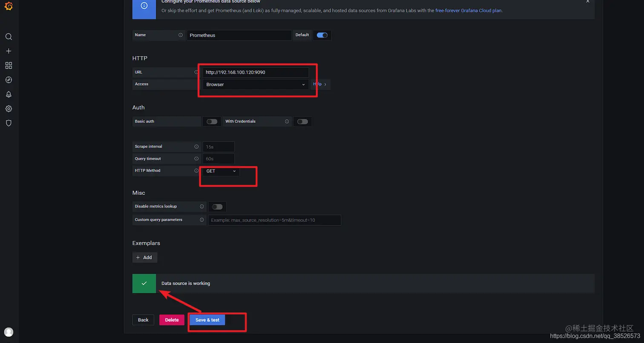Click the With Credentials info icon
The width and height of the screenshot is (644, 343).
287,121
